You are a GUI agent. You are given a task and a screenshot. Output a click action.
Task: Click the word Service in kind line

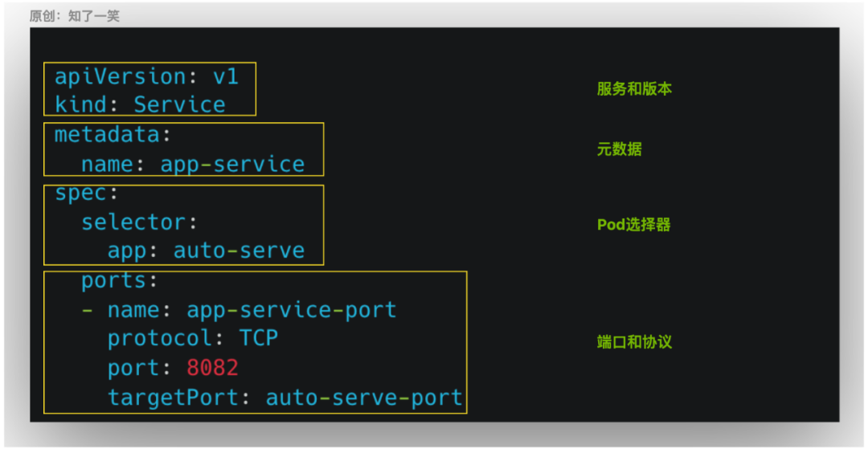pos(180,104)
